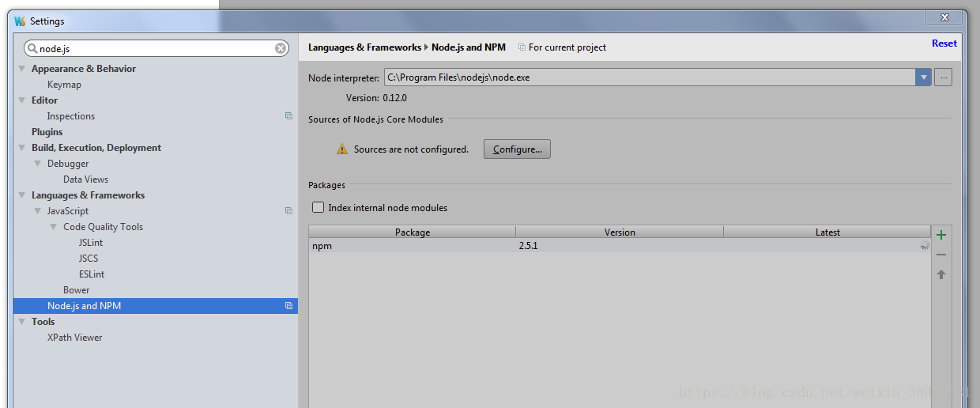Viewport: 980px width, 408px height.
Task: Click the warning icon next to Sources
Action: pyautogui.click(x=342, y=149)
